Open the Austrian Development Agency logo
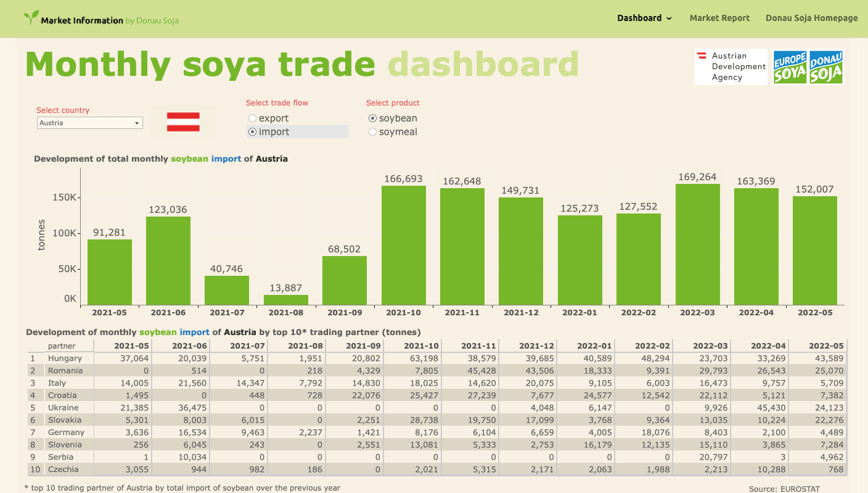Image resolution: width=868 pixels, height=493 pixels. (731, 67)
